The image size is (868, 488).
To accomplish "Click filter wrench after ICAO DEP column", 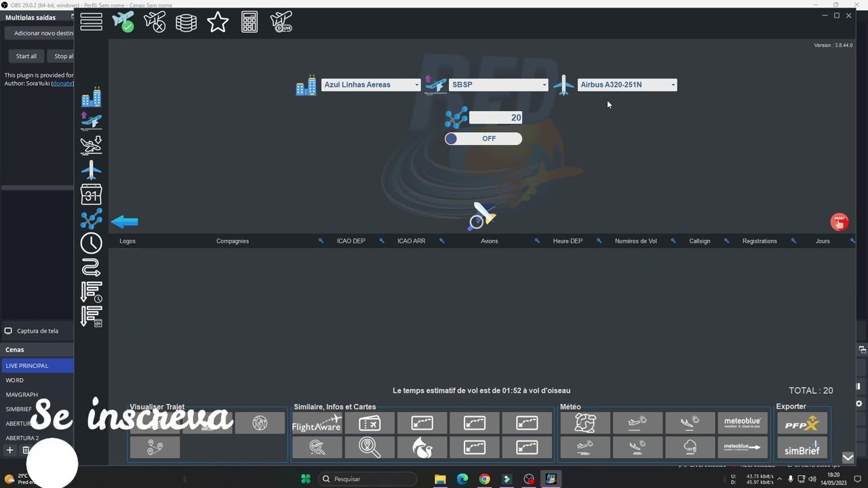I will tap(382, 241).
